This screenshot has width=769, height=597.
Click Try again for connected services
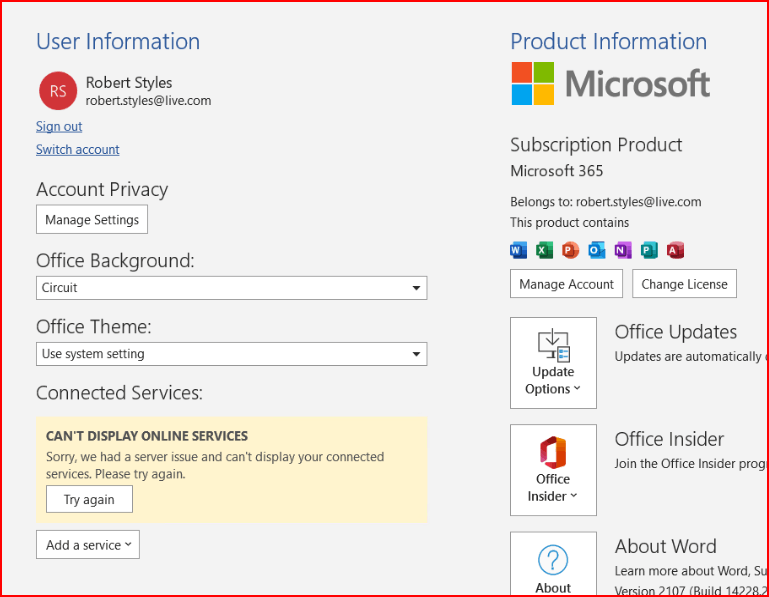pos(89,499)
